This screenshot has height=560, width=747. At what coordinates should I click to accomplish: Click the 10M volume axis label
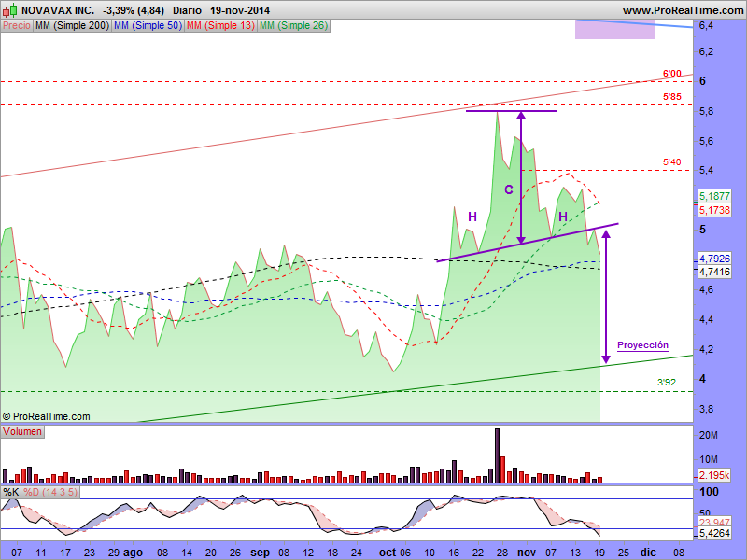coord(709,459)
